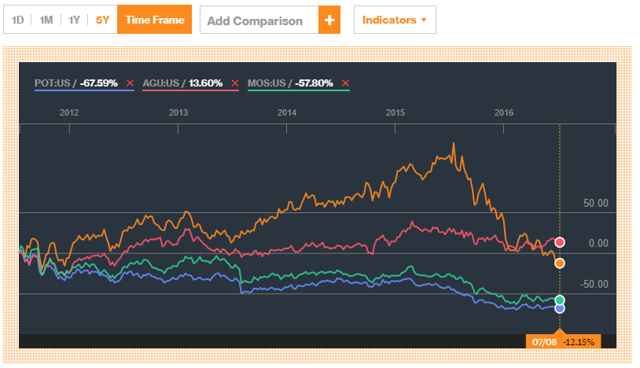
Task: Remove the MOS:US comparison with its red X
Action: 345,83
